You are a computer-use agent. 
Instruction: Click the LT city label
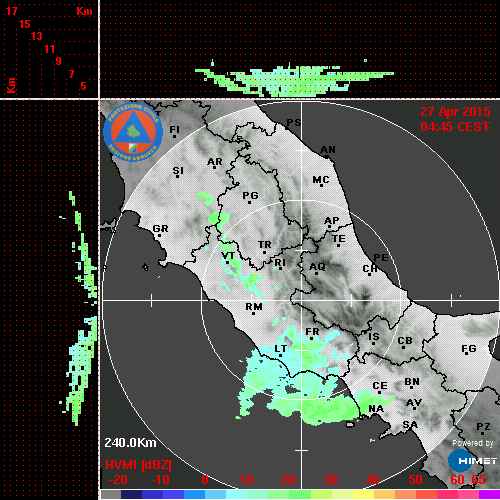(280, 349)
